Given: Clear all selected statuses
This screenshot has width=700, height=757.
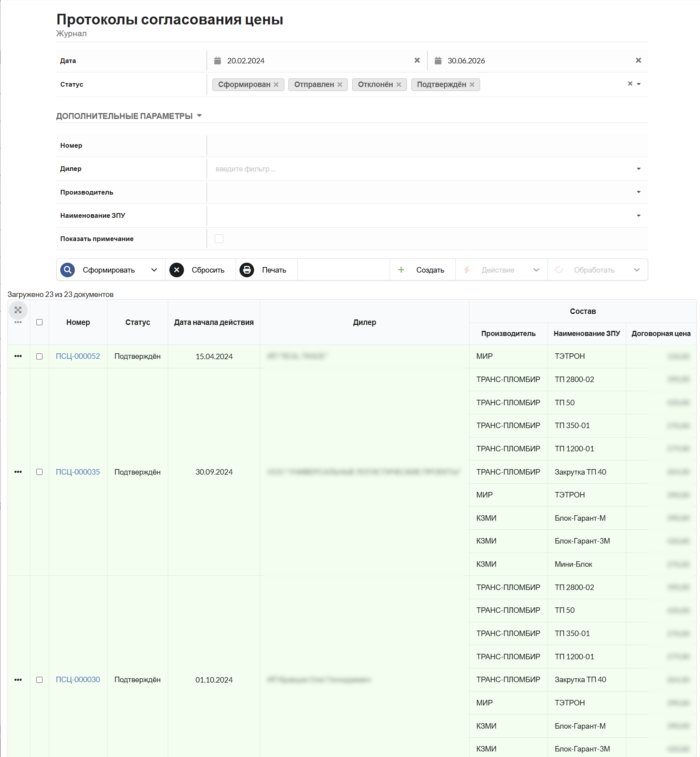Looking at the screenshot, I should (630, 84).
